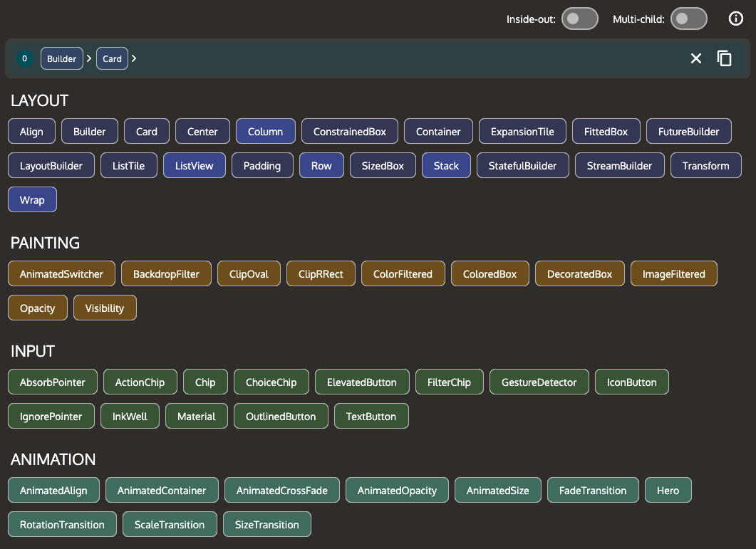Screen dimensions: 756x549
Task: Select the Card breadcrumb chip
Action: (x=113, y=58)
